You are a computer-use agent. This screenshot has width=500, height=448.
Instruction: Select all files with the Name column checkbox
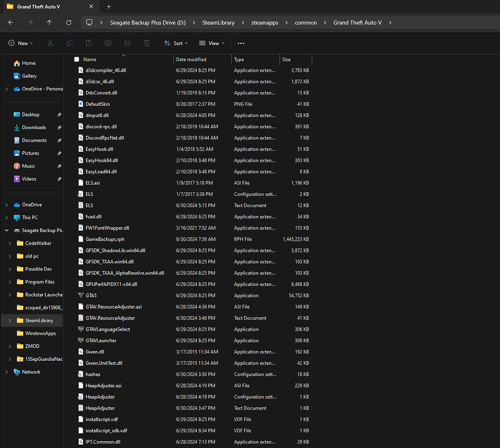76,59
